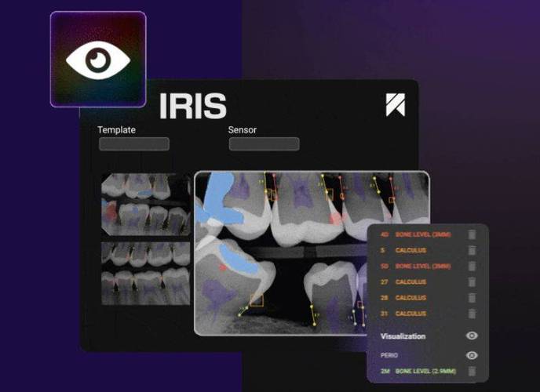Delete the 5 Calculus finding
Screen dimensions: 540x392
pyautogui.click(x=472, y=250)
